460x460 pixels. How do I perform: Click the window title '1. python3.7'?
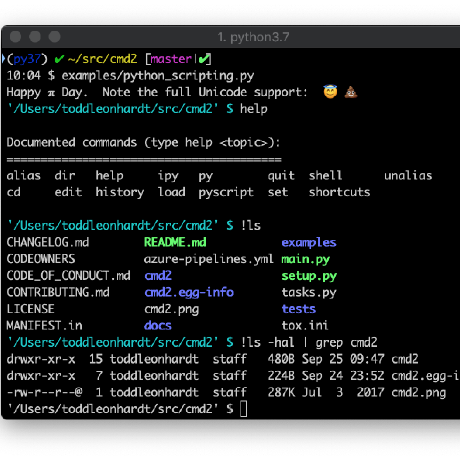click(x=253, y=37)
